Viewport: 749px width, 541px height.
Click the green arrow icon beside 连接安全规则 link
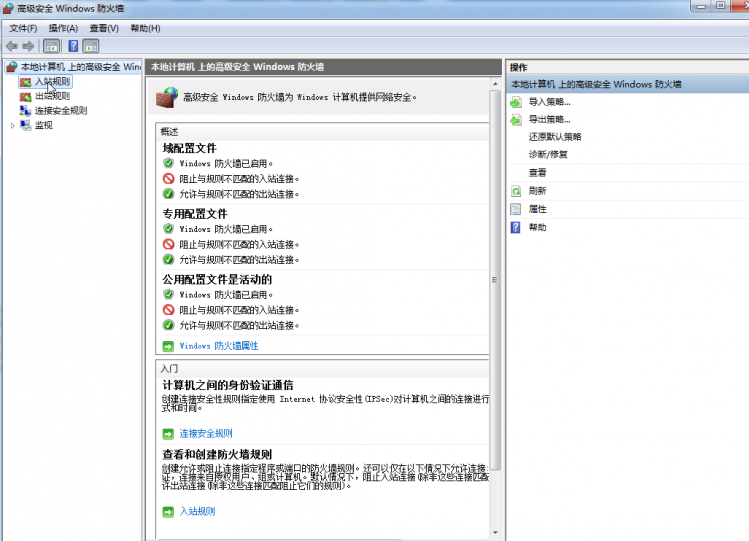[168, 434]
